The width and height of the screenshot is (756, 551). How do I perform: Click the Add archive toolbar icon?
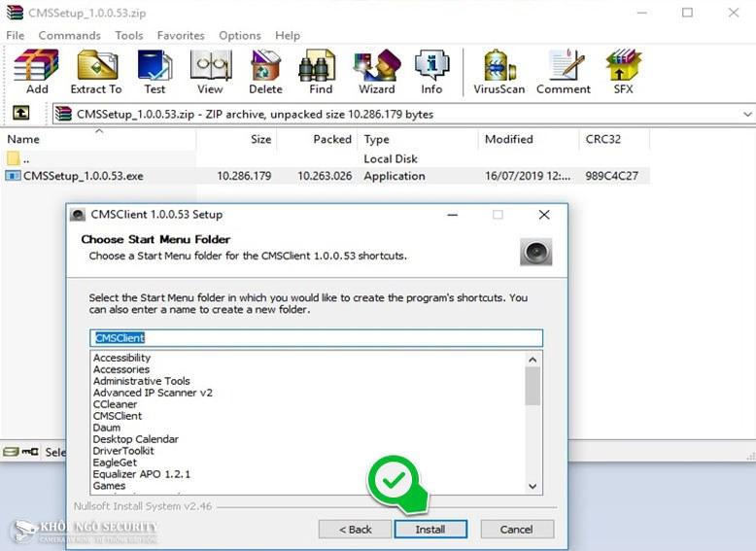coord(37,71)
